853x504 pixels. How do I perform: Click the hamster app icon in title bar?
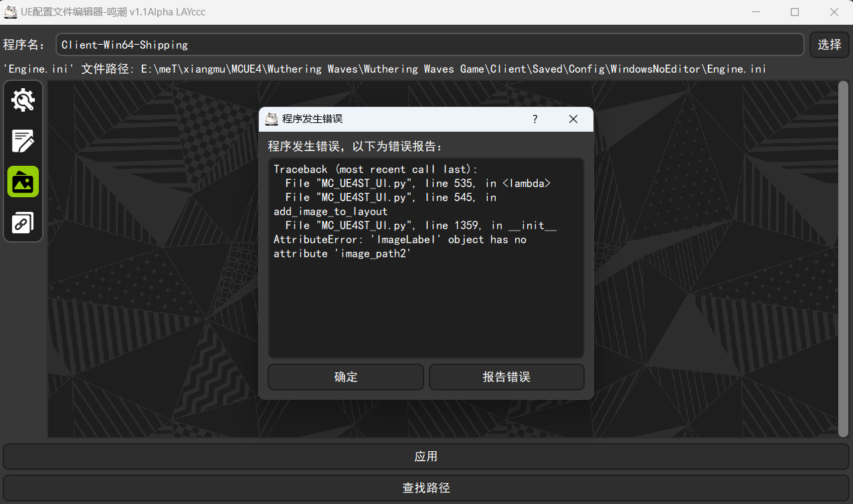(x=11, y=11)
